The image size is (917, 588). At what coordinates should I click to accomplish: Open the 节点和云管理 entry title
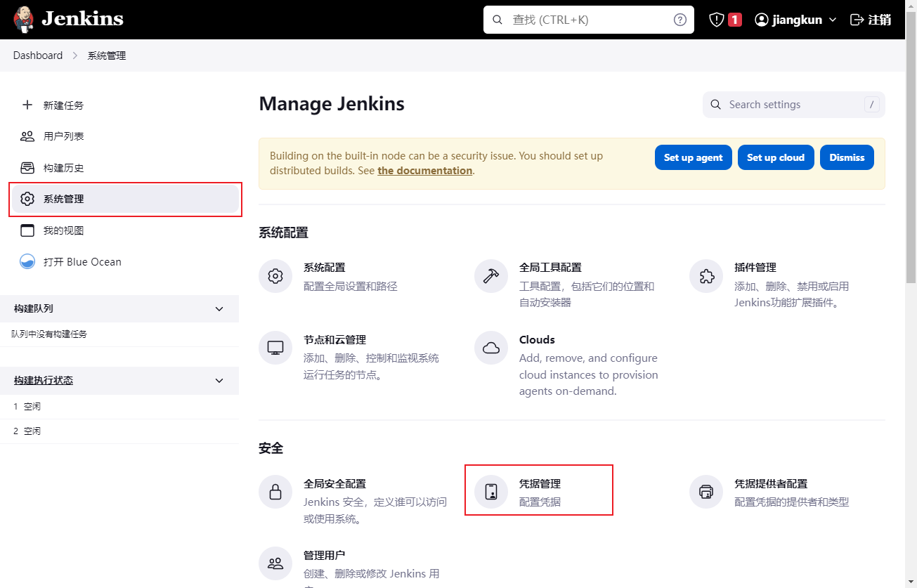point(334,339)
